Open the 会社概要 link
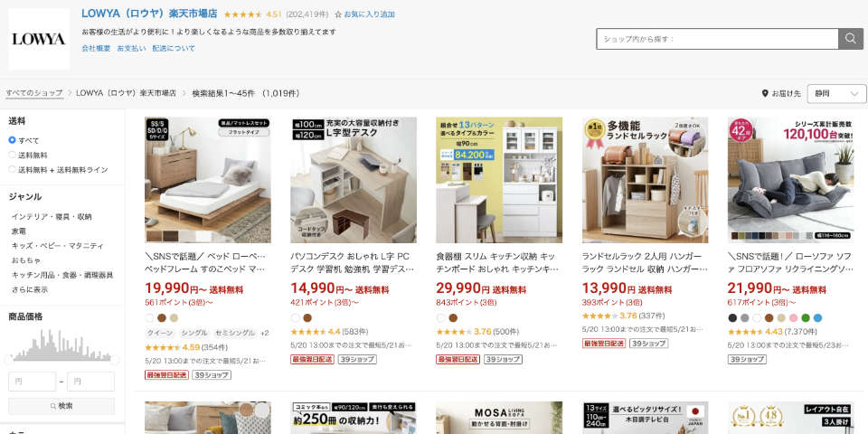The width and height of the screenshot is (868, 434). (97, 48)
